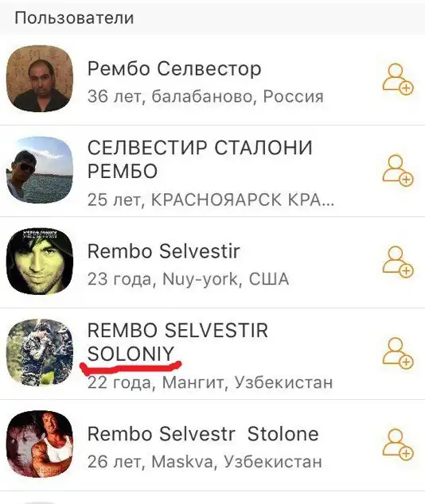The width and height of the screenshot is (425, 504).
Task: Open green-tinted face avatar
Action: click(x=40, y=260)
